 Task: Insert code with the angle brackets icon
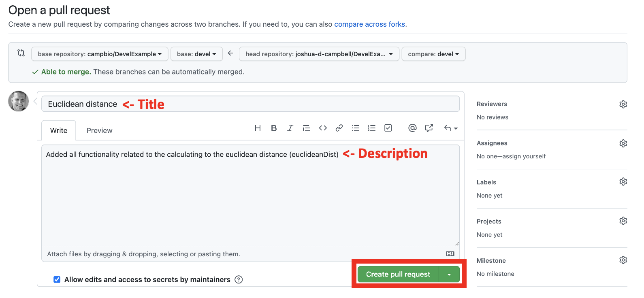(x=323, y=128)
